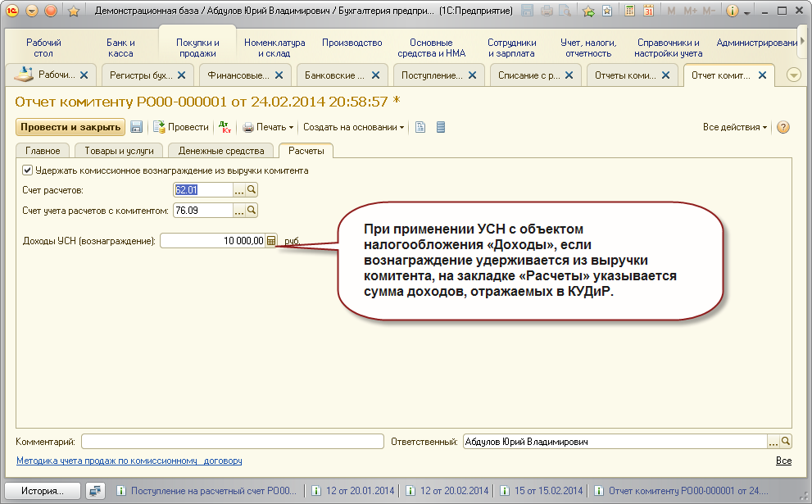812x504 pixels.
Task: Click the printer icon in title bar
Action: [547, 11]
